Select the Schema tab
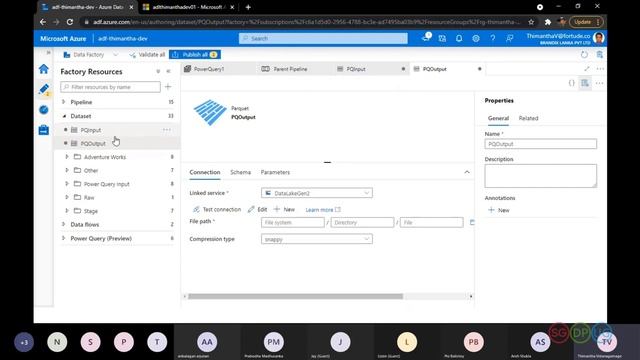The width and height of the screenshot is (640, 360). click(240, 172)
